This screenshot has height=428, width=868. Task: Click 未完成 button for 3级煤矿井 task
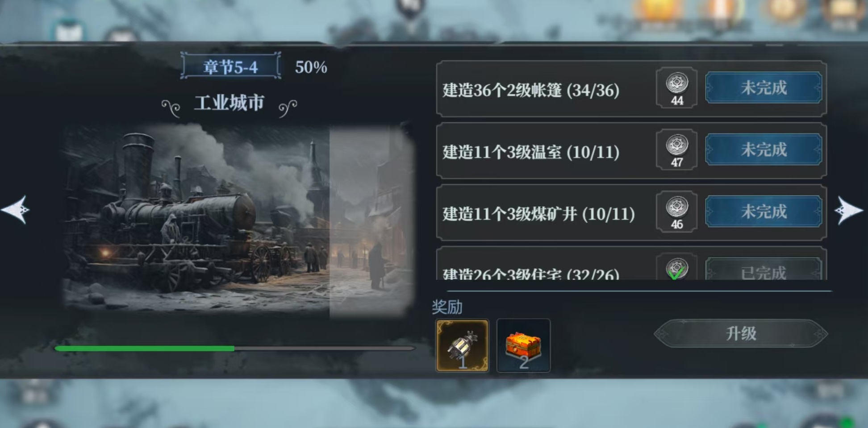point(764,212)
